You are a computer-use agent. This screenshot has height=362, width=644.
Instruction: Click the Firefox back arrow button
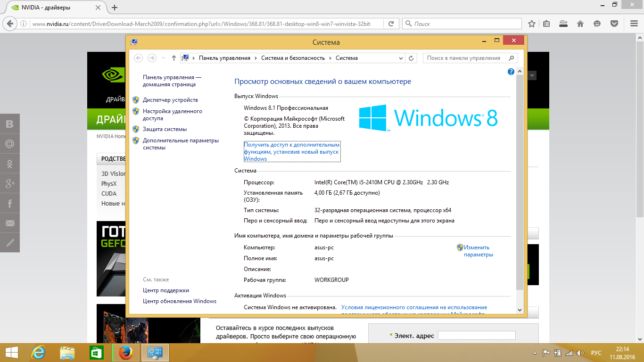(10, 24)
